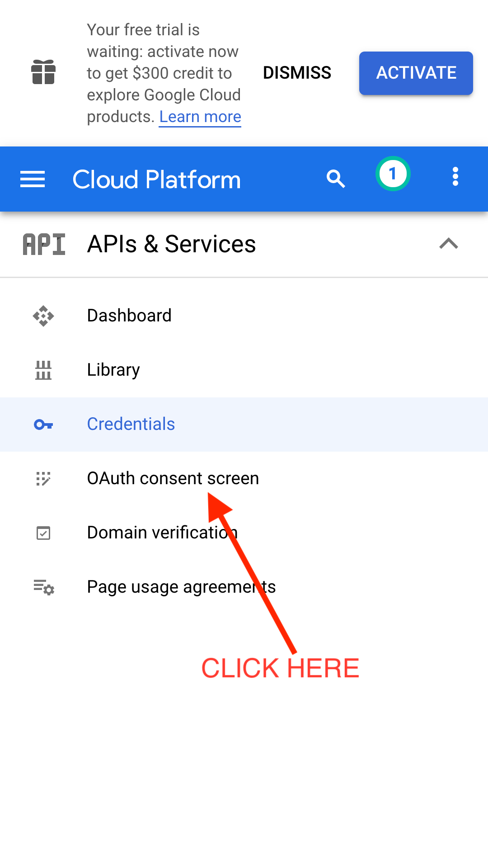Viewport: 488px width, 868px height.
Task: Follow the Learn more link
Action: point(200,117)
